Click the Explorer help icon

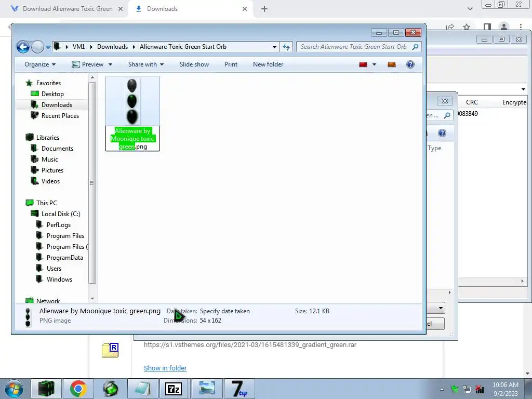(x=410, y=64)
